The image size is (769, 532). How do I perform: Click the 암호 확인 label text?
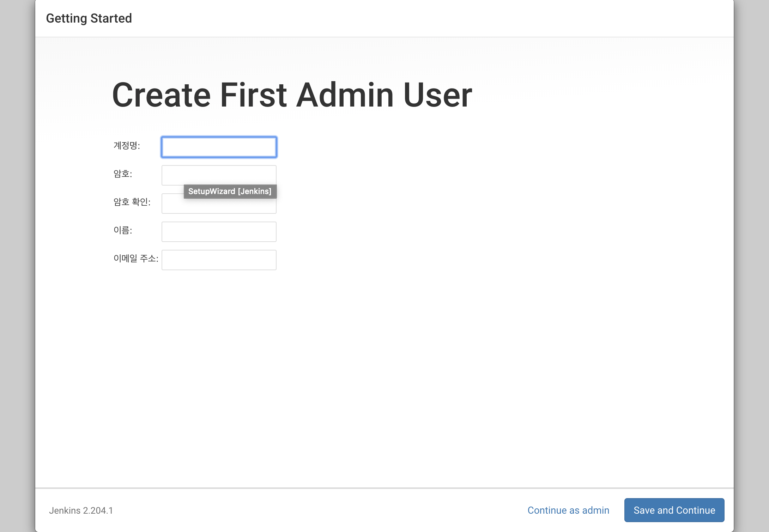click(132, 202)
